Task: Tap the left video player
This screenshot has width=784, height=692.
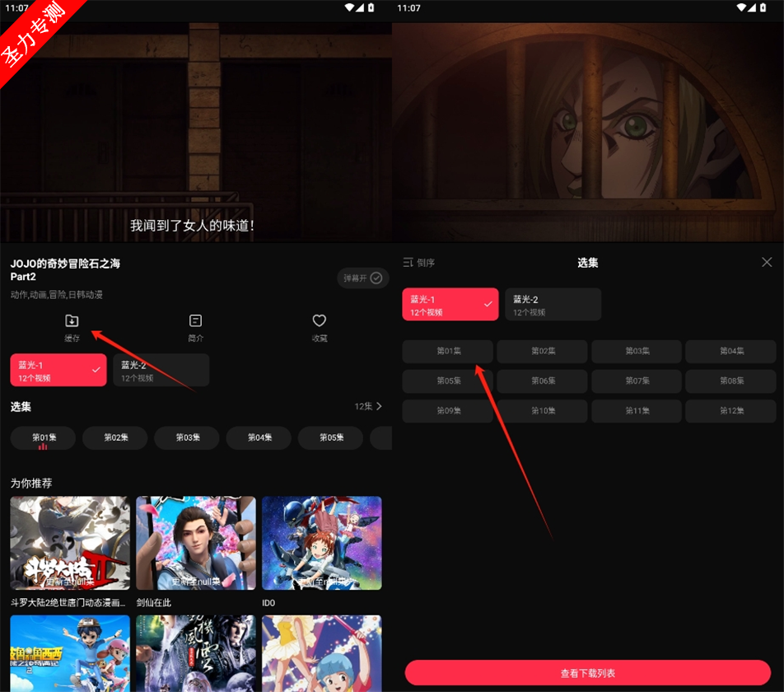Action: pyautogui.click(x=196, y=133)
